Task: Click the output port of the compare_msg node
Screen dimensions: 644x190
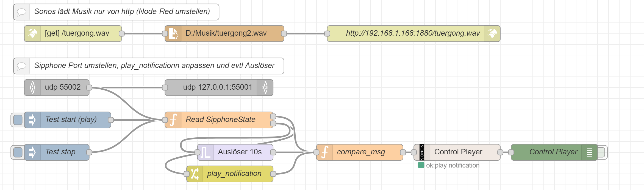Action: point(403,152)
